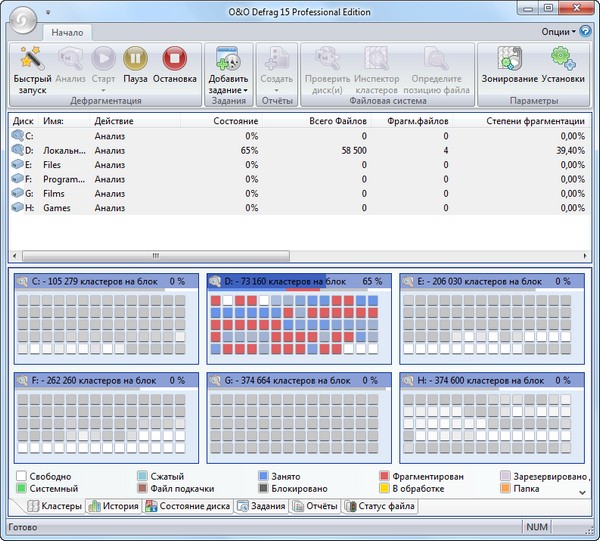Select the Статус файла tab
The width and height of the screenshot is (600, 541).
point(380,507)
